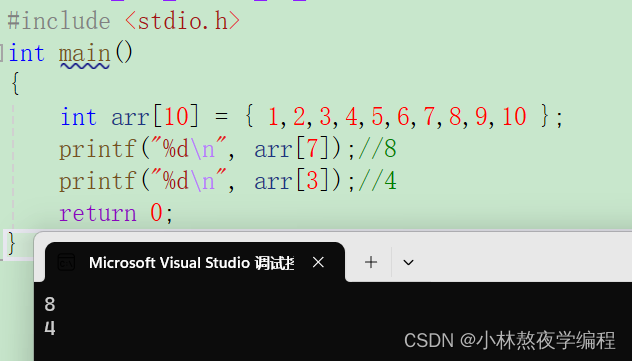
Task: Click the underlined 'main' function name
Action: 85,54
